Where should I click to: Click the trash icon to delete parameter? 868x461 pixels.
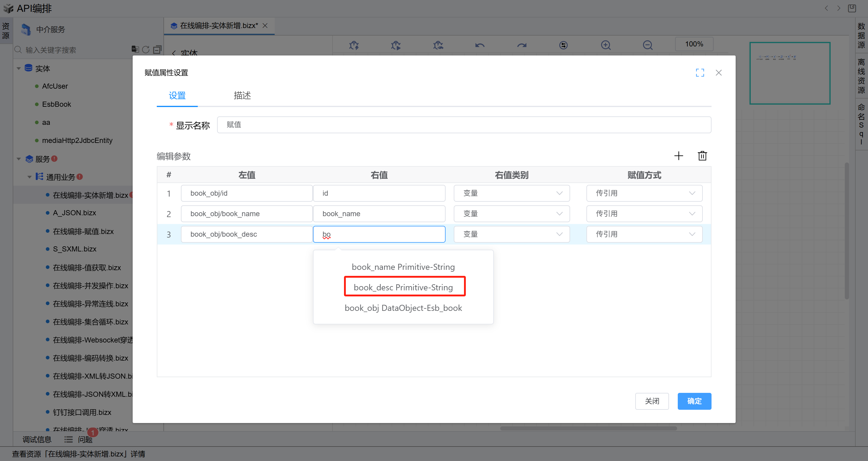702,156
